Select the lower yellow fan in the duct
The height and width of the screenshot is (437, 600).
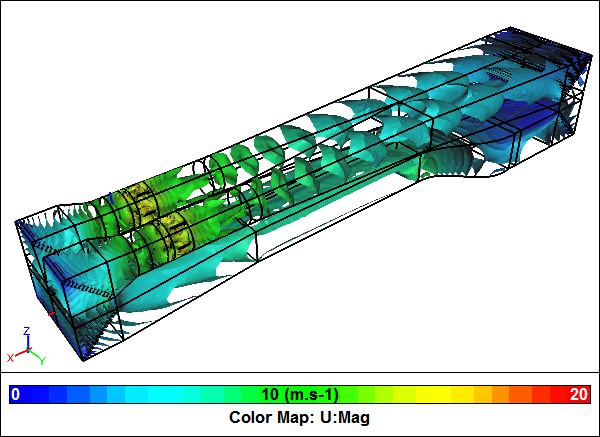click(x=167, y=237)
